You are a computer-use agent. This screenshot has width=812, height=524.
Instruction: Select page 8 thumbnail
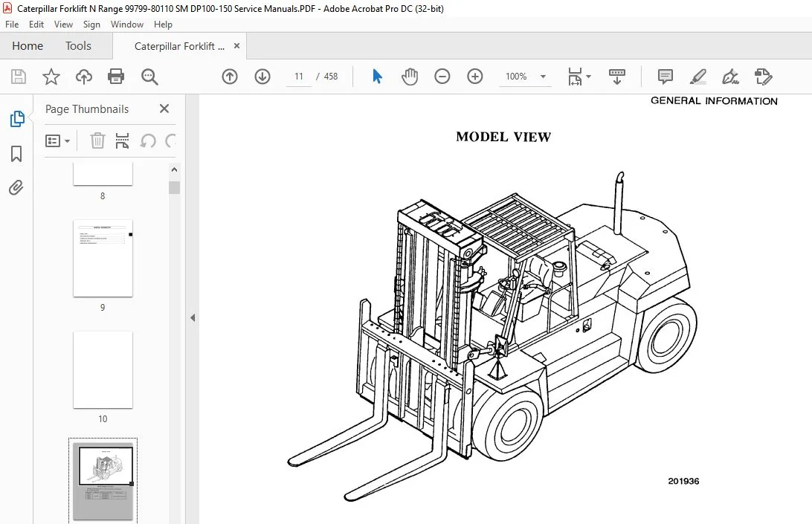coord(103,173)
